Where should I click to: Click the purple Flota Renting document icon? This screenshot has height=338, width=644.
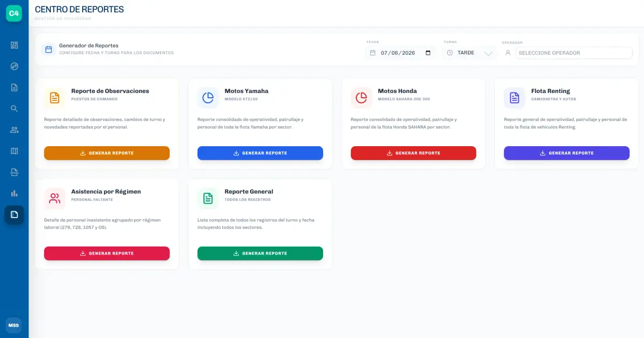coord(514,98)
